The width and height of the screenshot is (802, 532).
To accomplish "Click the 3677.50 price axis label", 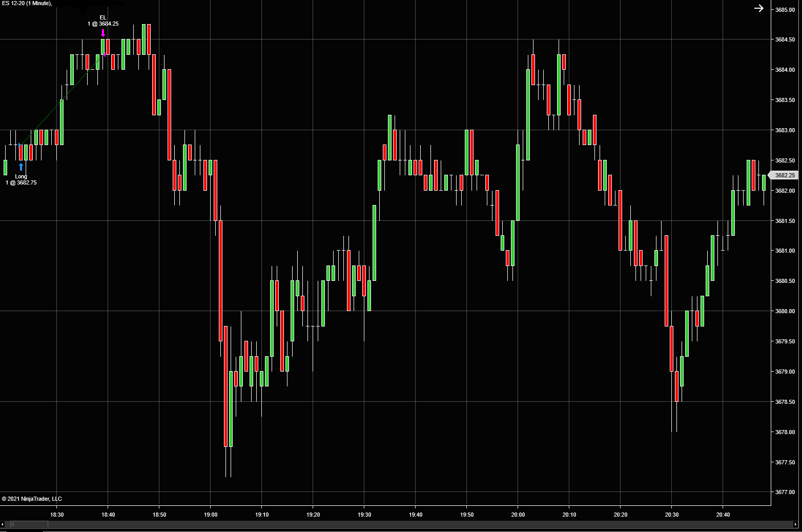I will click(x=785, y=462).
